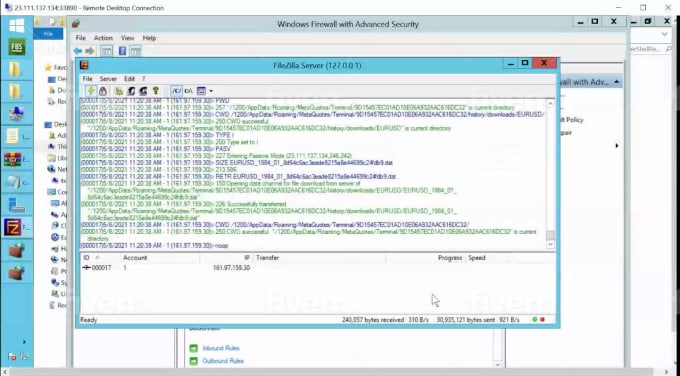
Task: Click the Firewall toolbar blue help icon
Action: 122,51
